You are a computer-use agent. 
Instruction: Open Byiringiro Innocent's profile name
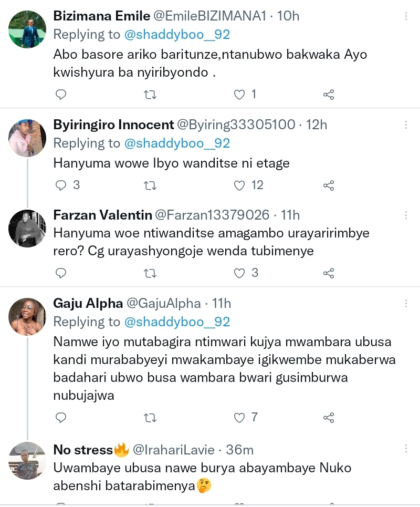coord(113,125)
